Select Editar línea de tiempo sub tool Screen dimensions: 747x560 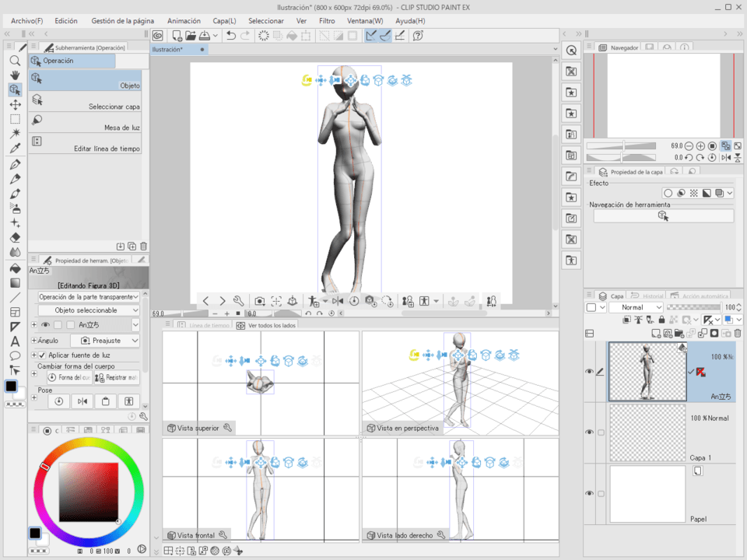(86, 143)
